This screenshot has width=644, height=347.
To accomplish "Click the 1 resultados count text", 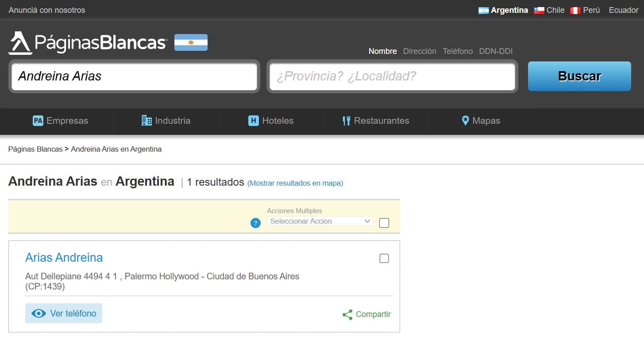I will 216,182.
